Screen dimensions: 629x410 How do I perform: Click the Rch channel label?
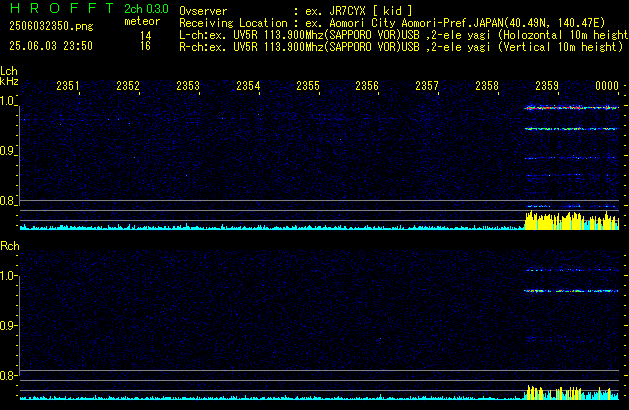(x=10, y=246)
